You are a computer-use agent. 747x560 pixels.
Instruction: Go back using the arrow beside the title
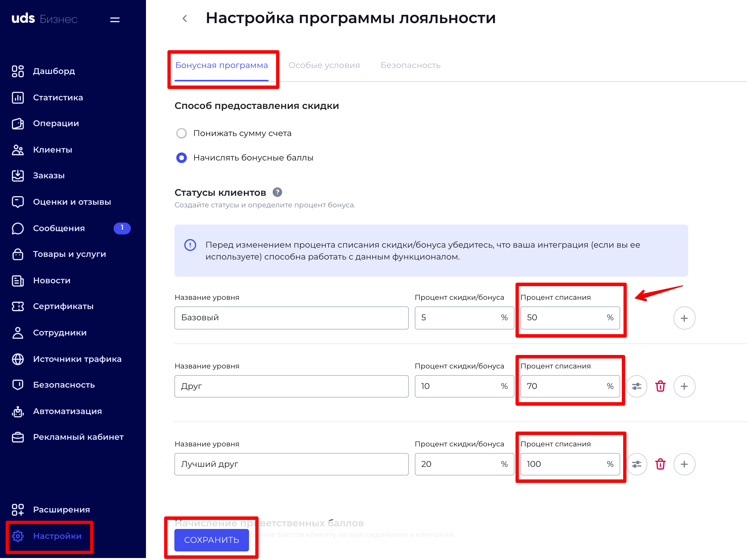coord(185,18)
